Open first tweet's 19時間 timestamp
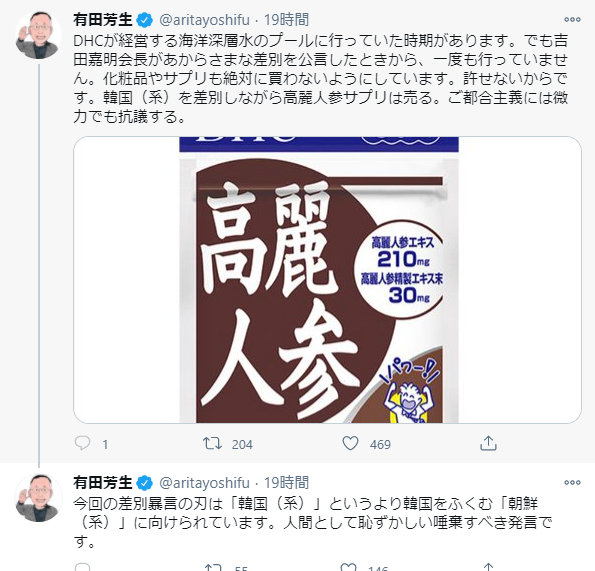Viewport: 595px width, 571px height. (x=286, y=20)
